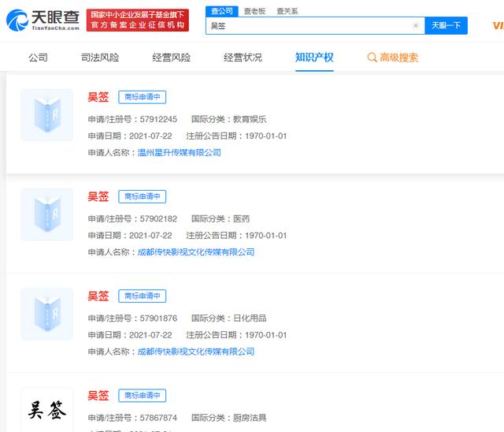Image resolution: width=504 pixels, height=432 pixels.
Task: Open the 经营状况 tab
Action: [243, 58]
